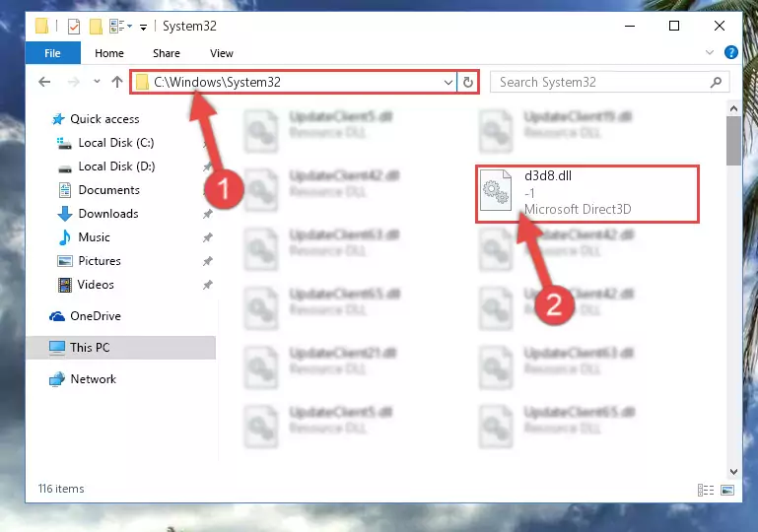The image size is (758, 532).
Task: Select Network in navigation pane
Action: click(x=94, y=379)
